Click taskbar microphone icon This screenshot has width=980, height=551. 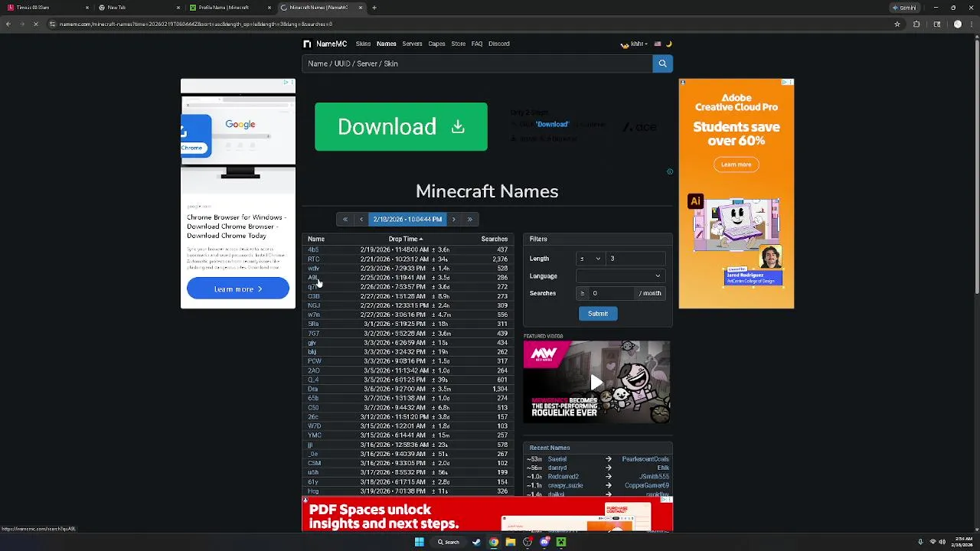click(x=920, y=542)
